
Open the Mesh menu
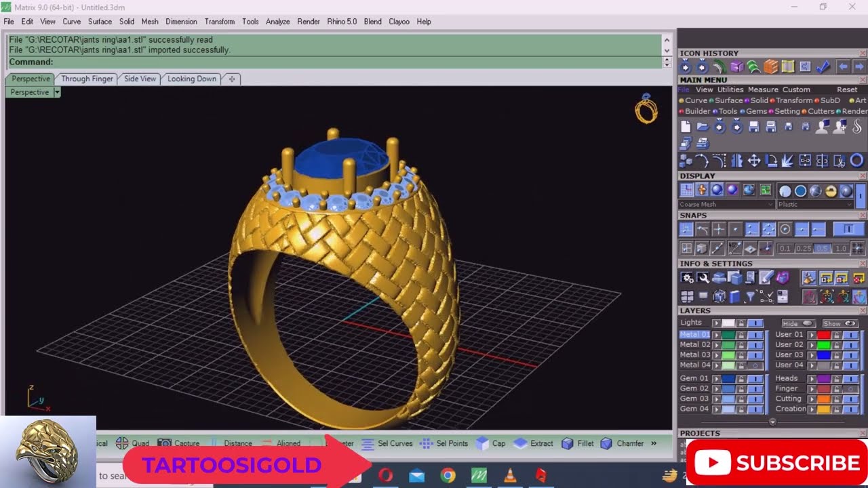[150, 22]
